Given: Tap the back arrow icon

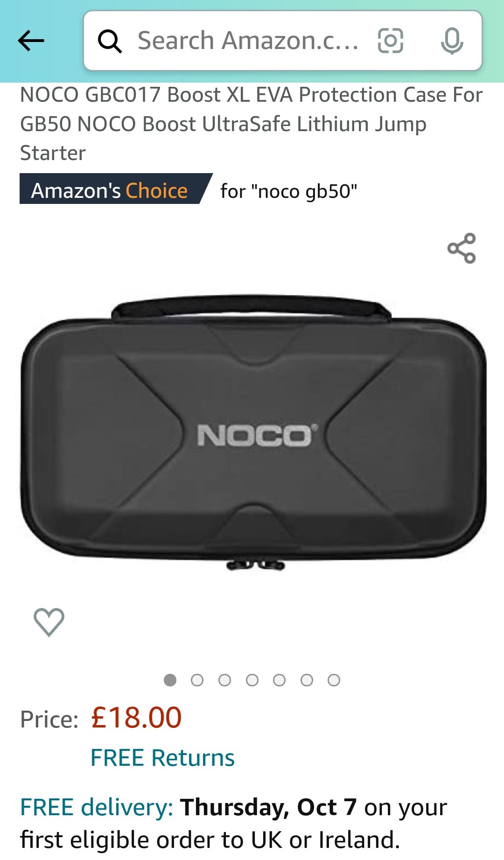Looking at the screenshot, I should [31, 41].
